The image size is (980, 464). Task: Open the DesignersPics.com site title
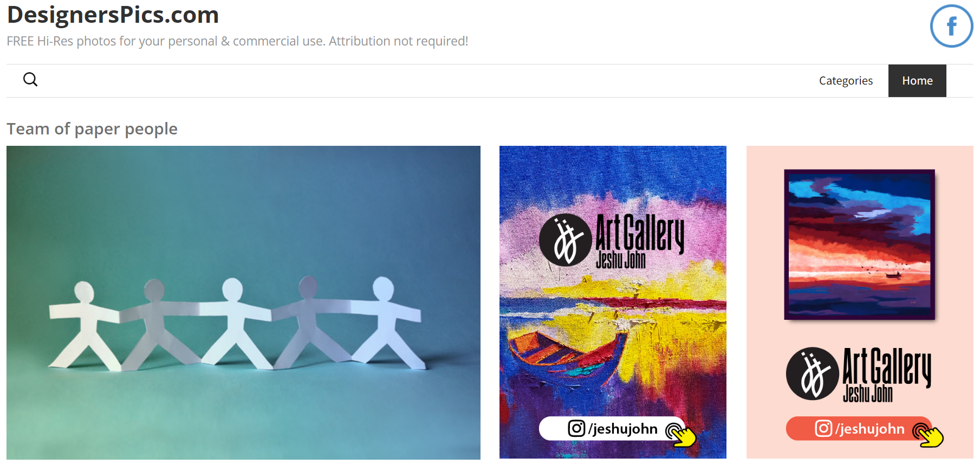point(113,15)
